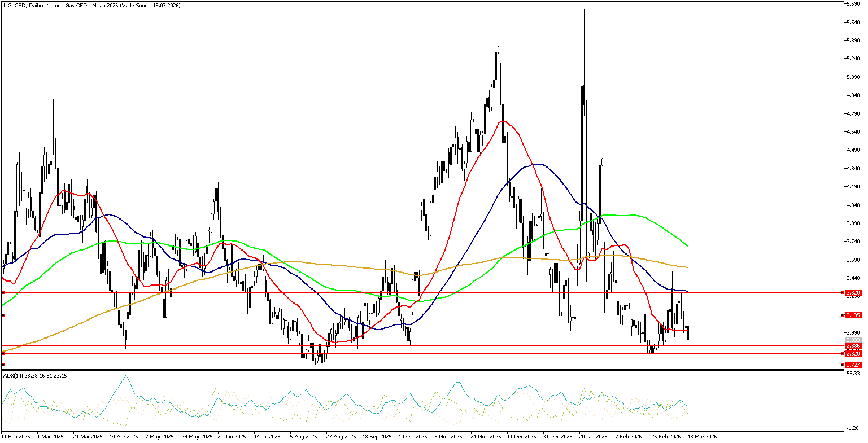The height and width of the screenshot is (443, 868).
Task: Click the '20 Jun 2025' date label
Action: [231, 437]
